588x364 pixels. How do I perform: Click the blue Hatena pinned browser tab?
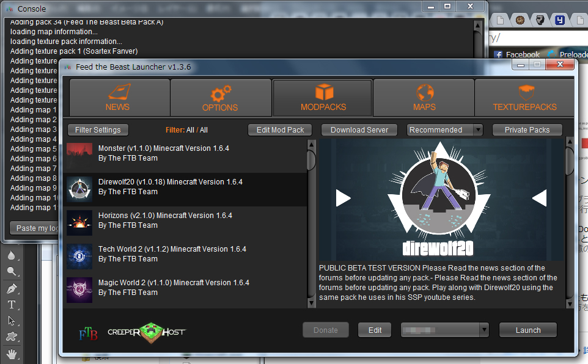tap(560, 20)
